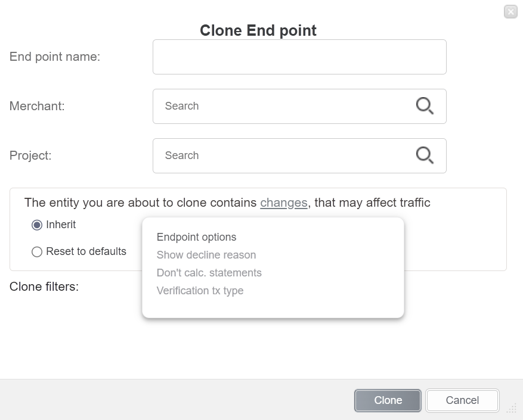523x420 pixels.
Task: Click Show decline reason in popup list
Action: tap(206, 255)
